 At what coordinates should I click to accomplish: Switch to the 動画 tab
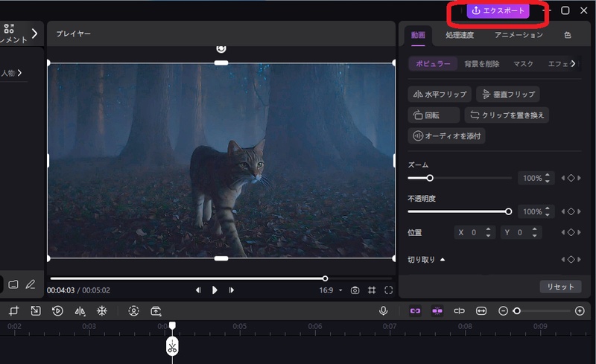(418, 35)
